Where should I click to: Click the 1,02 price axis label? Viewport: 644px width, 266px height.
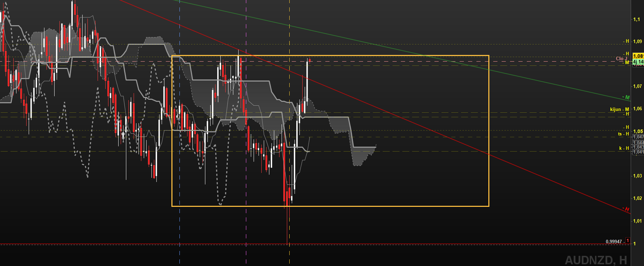coord(637,198)
